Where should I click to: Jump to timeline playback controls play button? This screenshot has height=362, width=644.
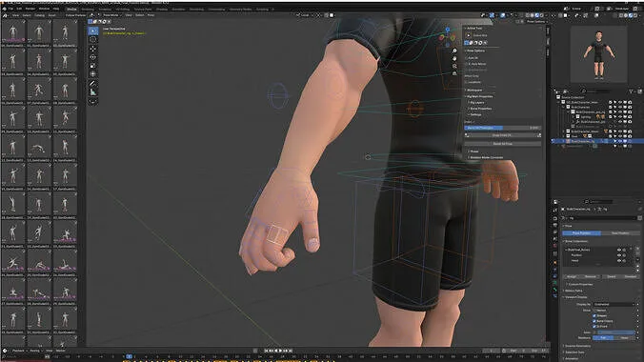tap(280, 351)
